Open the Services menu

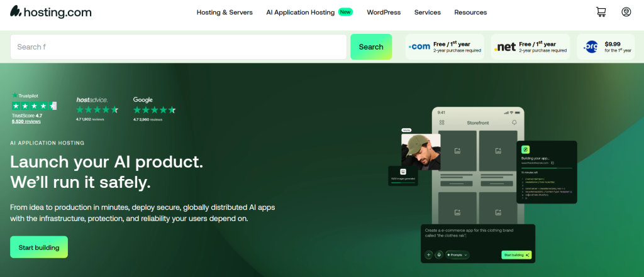point(428,13)
